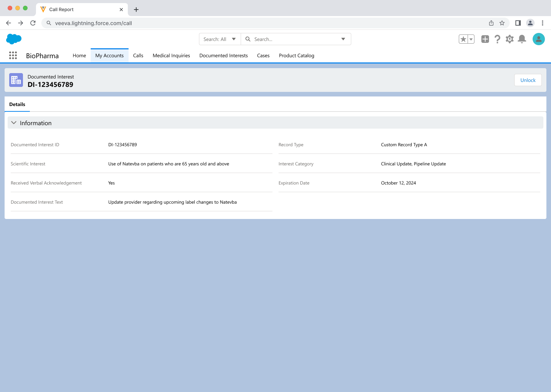Click the Salesforce cloud logo
The image size is (551, 392).
pos(14,39)
